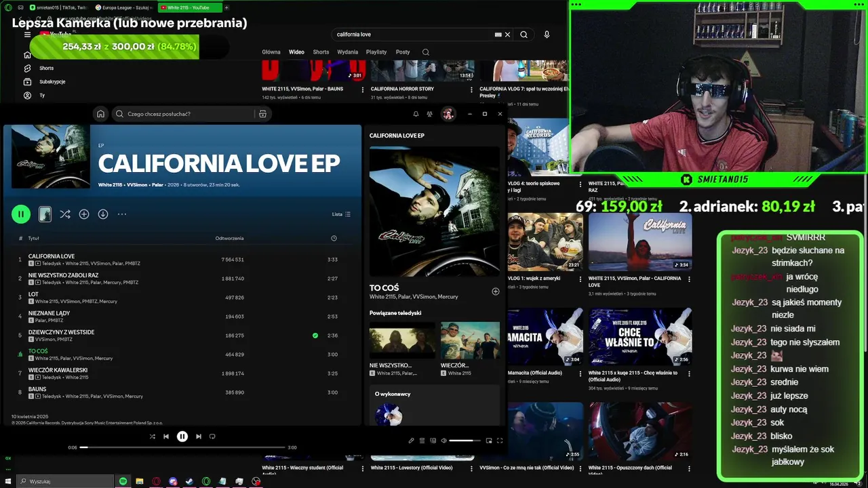The image size is (868, 488).
Task: Focus Spotify search field 'Czego chcesz posłuchać?'
Action: 183,114
